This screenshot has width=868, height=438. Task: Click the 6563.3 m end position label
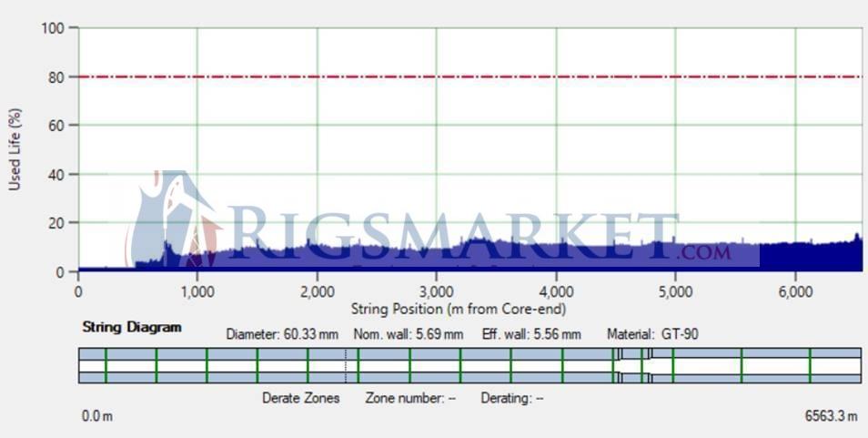831,416
